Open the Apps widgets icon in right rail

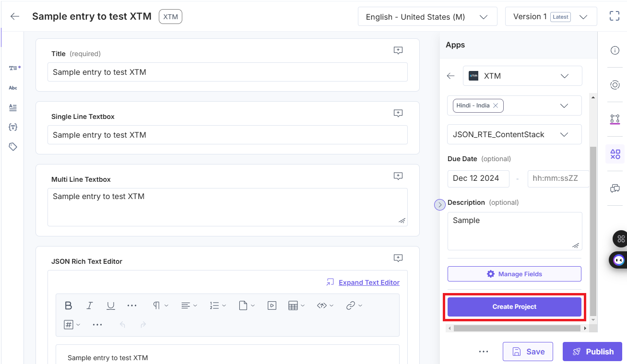[x=615, y=154]
